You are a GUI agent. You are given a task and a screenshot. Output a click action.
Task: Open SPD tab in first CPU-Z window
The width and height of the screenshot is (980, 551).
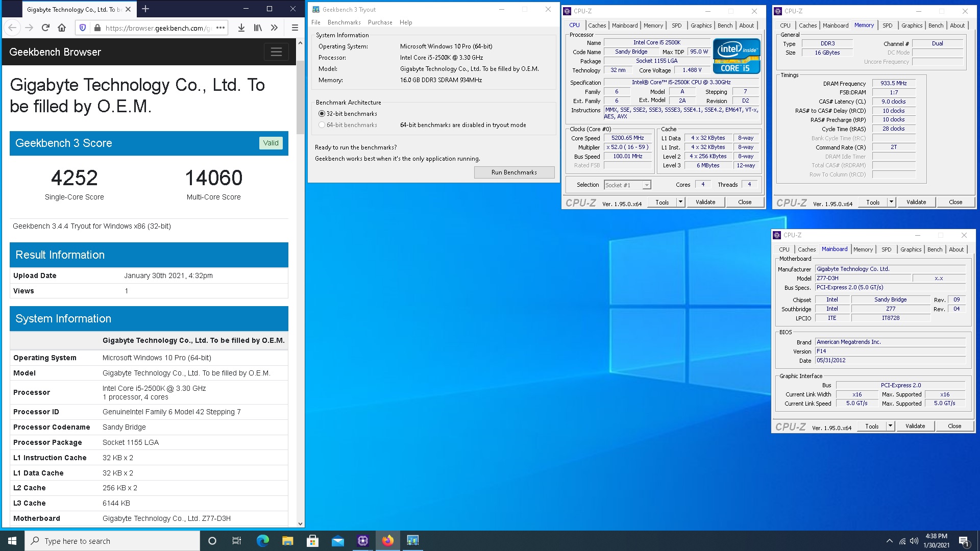point(676,26)
